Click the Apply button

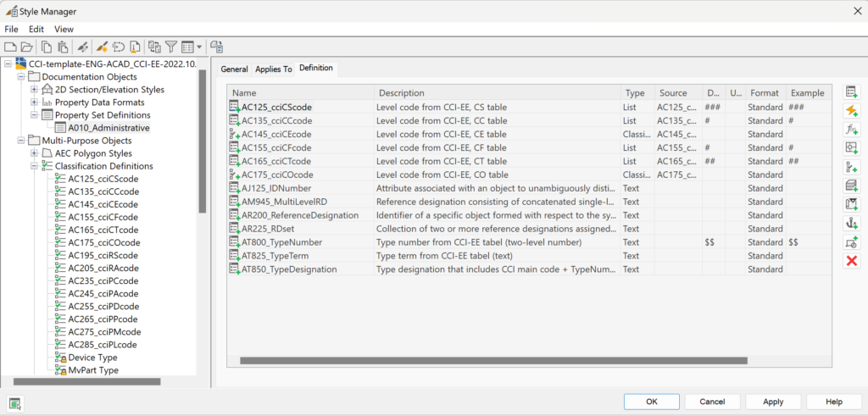point(773,402)
